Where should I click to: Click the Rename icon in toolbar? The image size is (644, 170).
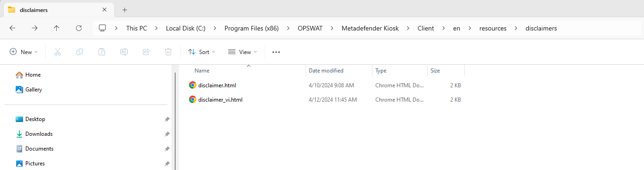pos(124,52)
